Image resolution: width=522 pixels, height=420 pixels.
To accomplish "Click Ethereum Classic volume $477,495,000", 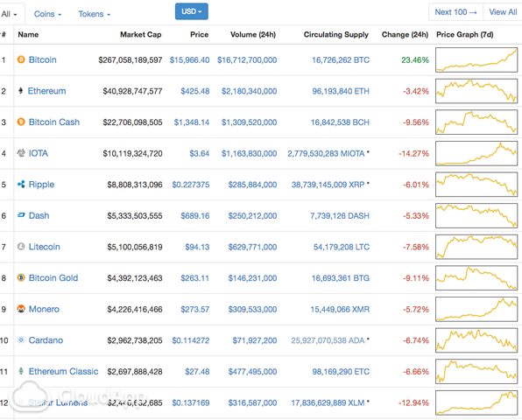I will pyautogui.click(x=252, y=372).
